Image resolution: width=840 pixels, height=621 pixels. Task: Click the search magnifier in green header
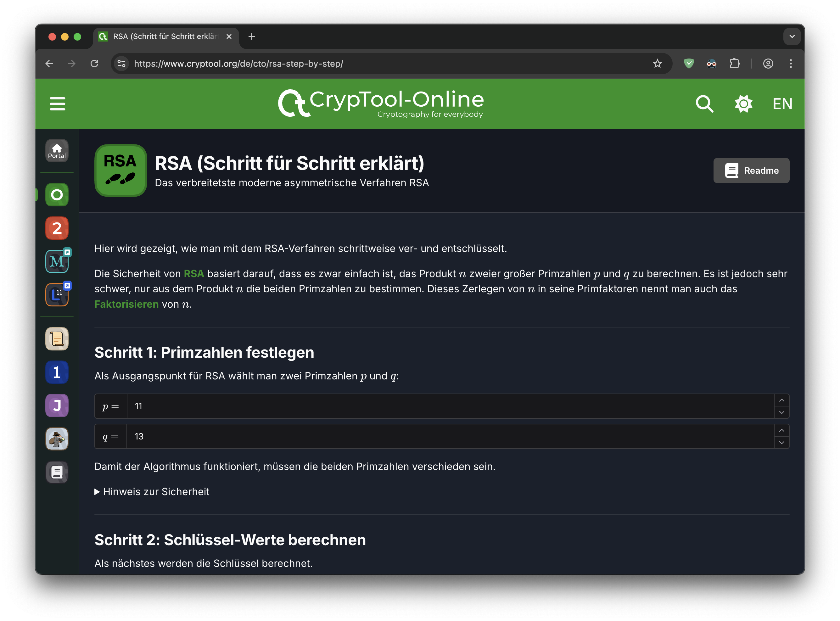[704, 104]
